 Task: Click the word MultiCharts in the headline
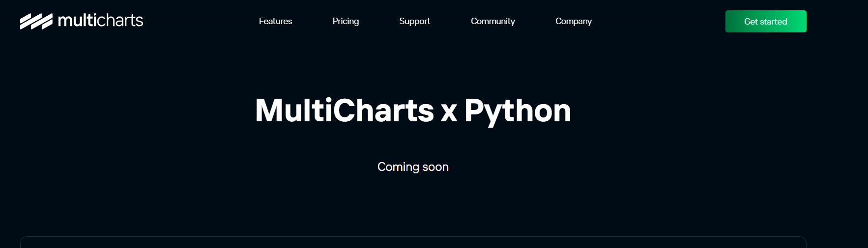344,110
